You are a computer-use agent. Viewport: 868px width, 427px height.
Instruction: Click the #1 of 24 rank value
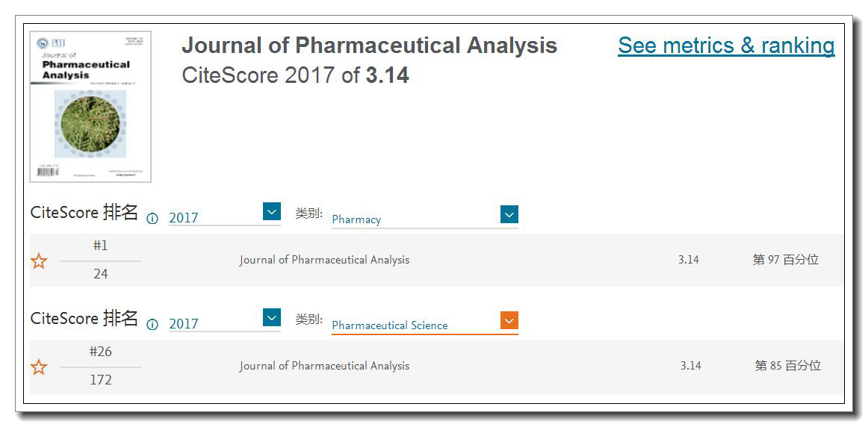coord(100,259)
